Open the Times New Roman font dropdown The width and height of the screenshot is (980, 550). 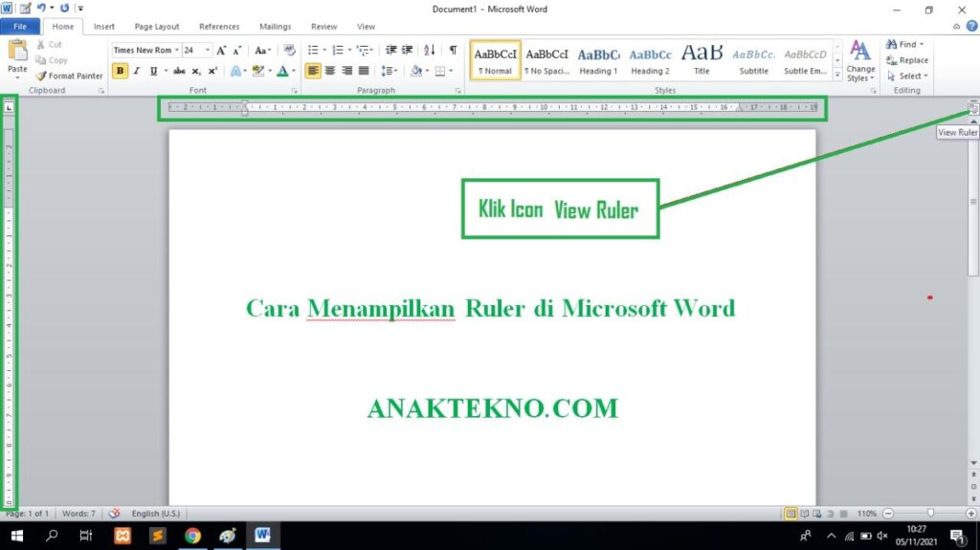[177, 50]
